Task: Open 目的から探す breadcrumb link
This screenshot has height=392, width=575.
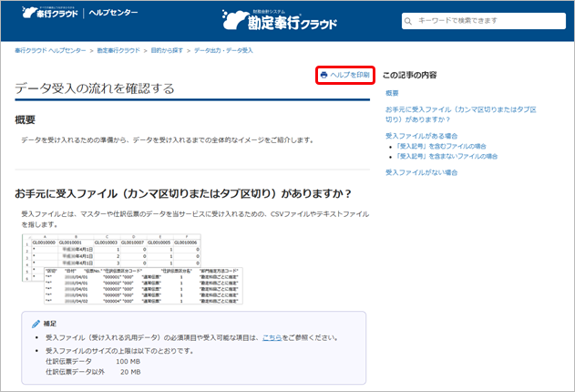Action: coord(167,51)
